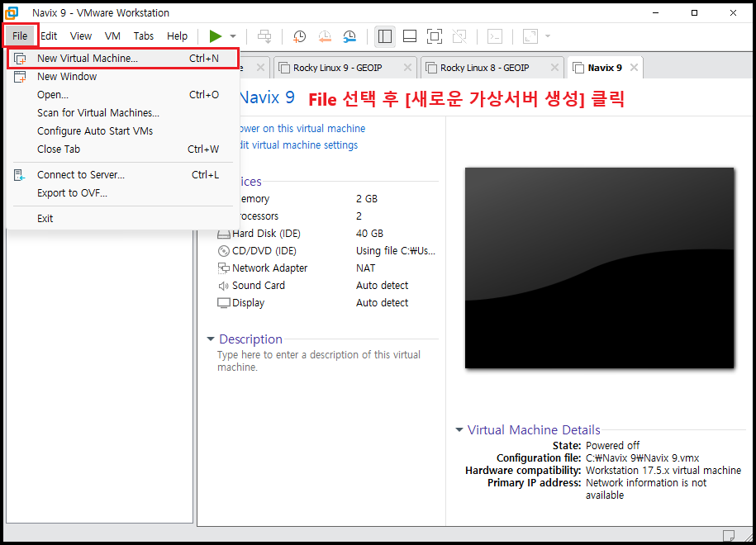Image resolution: width=756 pixels, height=545 pixels.
Task: Click the stretch guest display icon
Action: pyautogui.click(x=530, y=36)
